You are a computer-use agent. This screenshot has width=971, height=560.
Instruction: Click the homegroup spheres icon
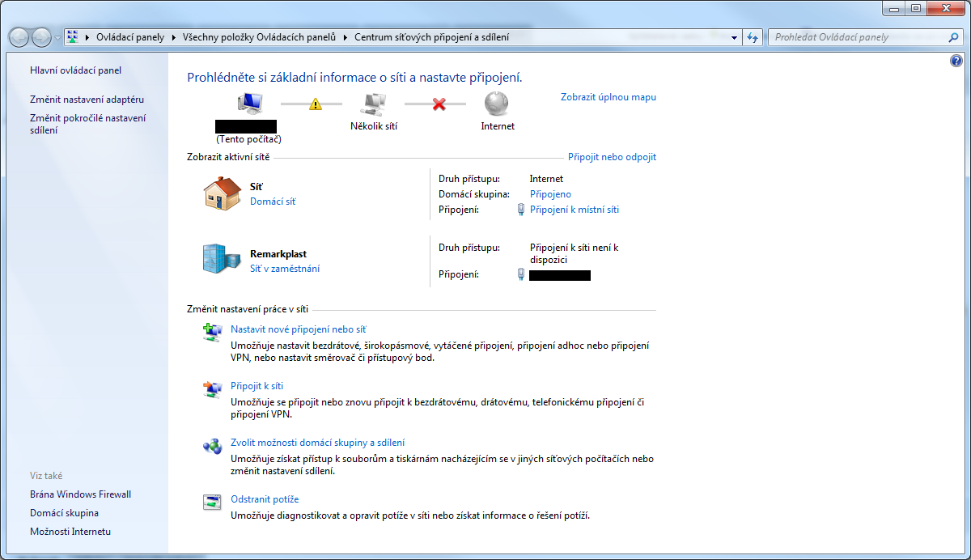[x=212, y=446]
